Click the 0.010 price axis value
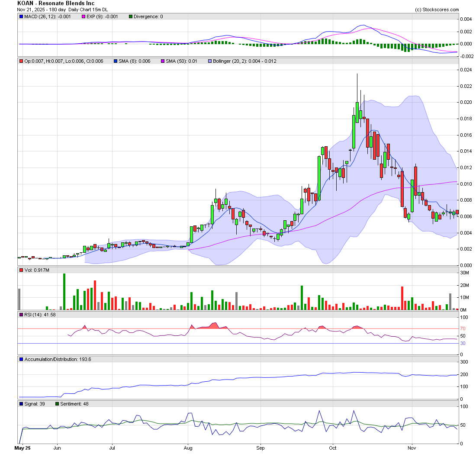Viewport: 476px width, 457px height. [466, 184]
